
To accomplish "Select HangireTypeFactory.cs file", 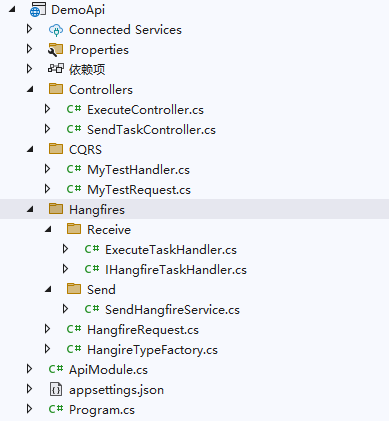I will pyautogui.click(x=152, y=350).
